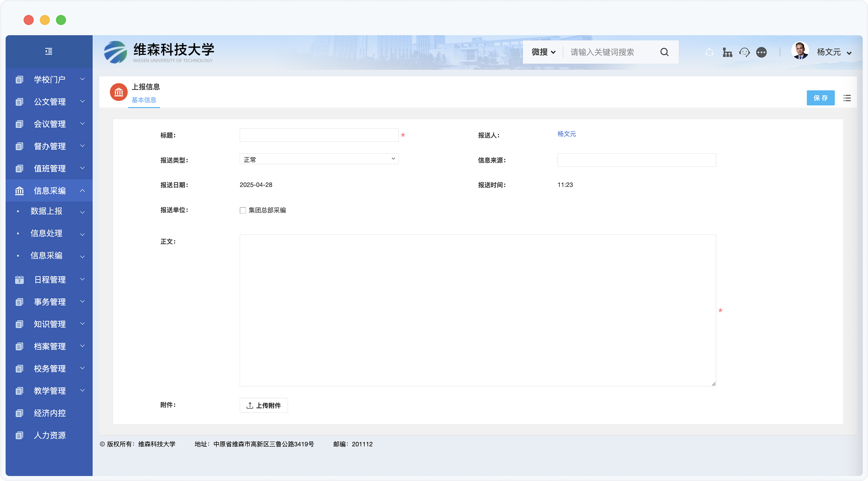Click the 督办管理 sidebar icon
Image resolution: width=868 pixels, height=481 pixels.
coord(20,146)
